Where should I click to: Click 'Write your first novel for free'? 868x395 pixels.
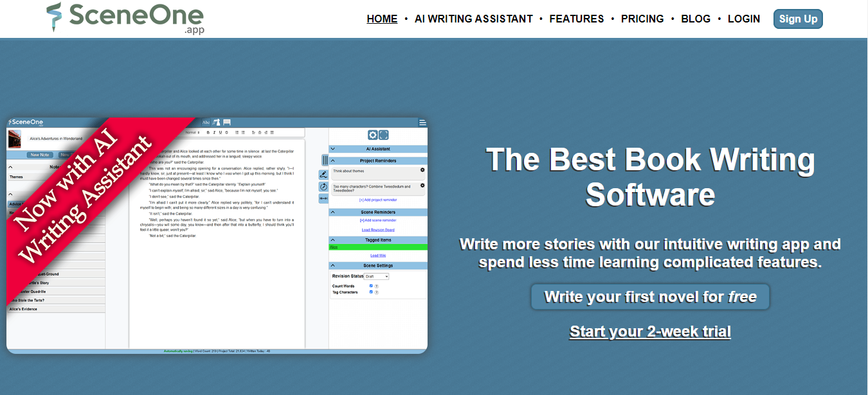click(650, 297)
